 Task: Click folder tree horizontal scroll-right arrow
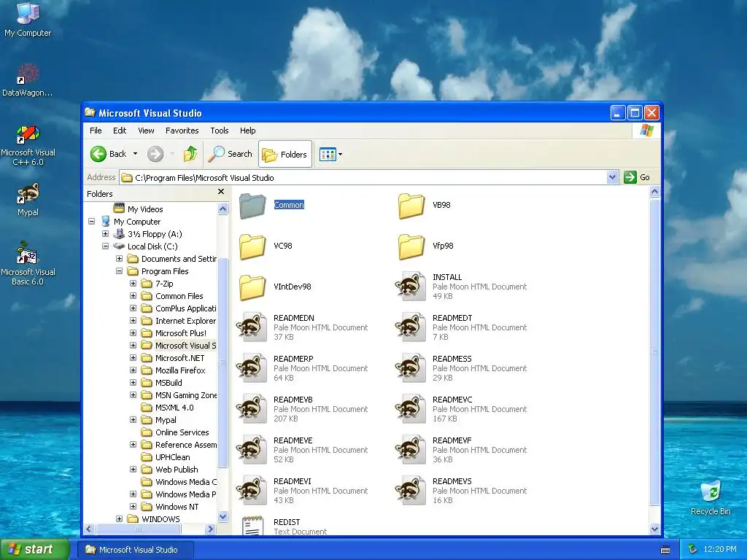coord(210,529)
